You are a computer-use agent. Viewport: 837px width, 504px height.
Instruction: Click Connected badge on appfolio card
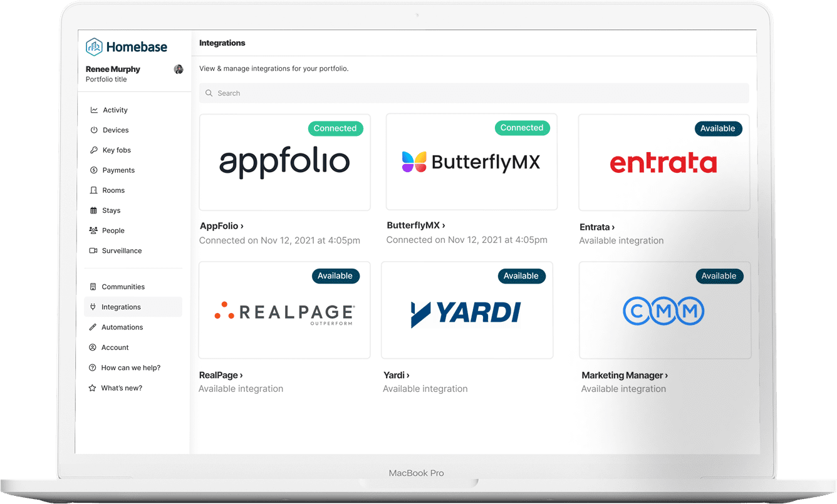click(x=335, y=128)
